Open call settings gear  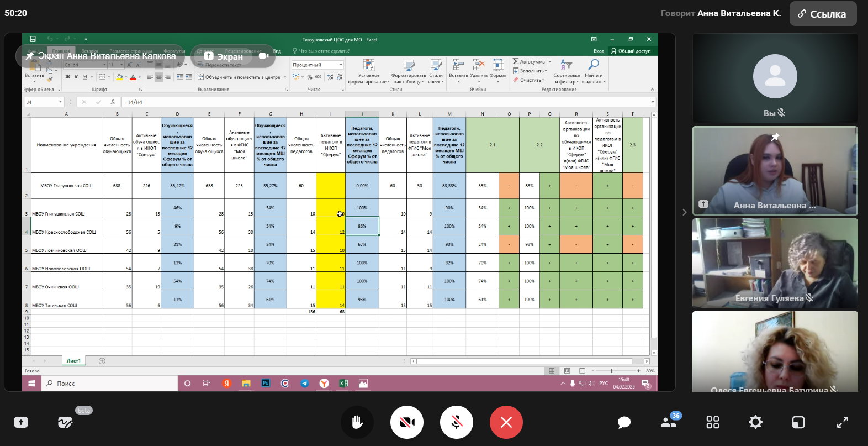[x=755, y=423]
